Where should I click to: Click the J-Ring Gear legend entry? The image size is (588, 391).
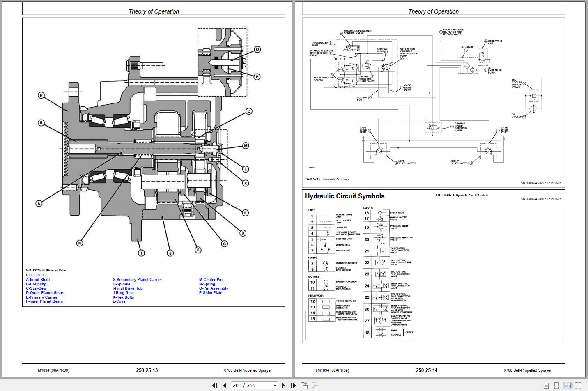click(x=123, y=293)
